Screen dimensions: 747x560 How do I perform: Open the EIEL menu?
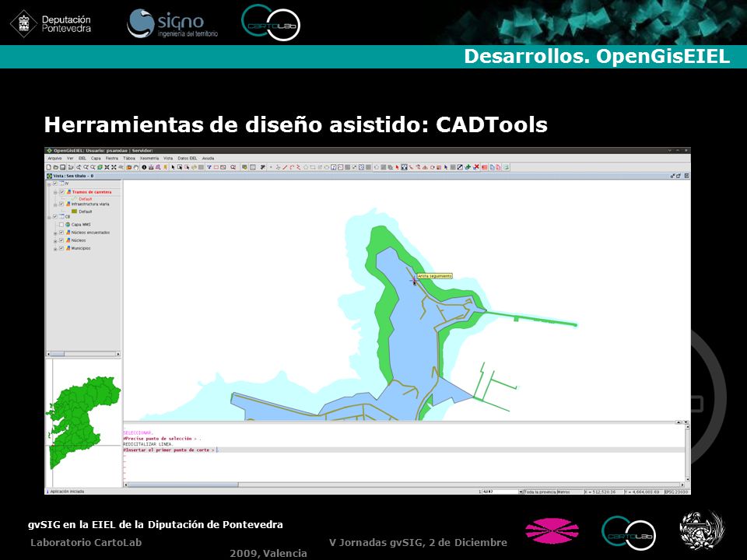[x=82, y=158]
